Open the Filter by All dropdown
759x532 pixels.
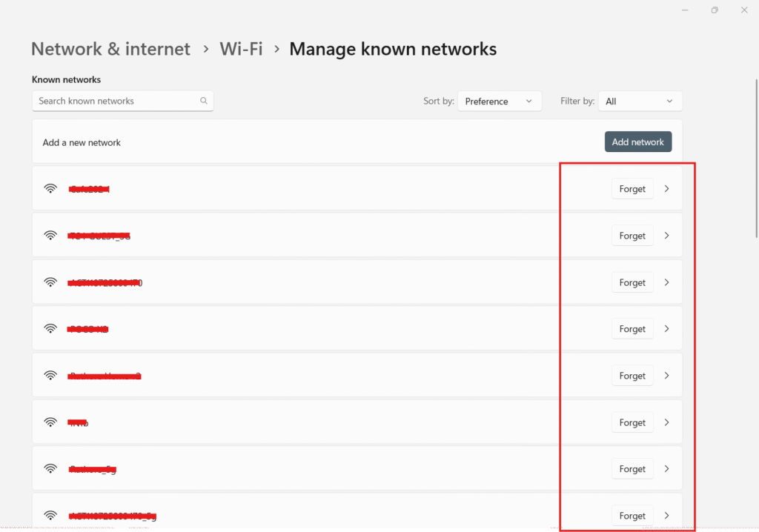click(x=639, y=102)
